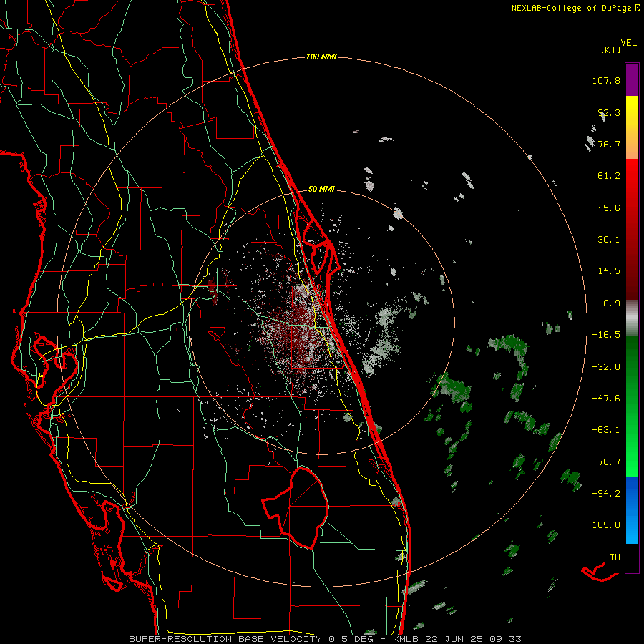Screen dimensions: 644x644
Task: Click the 30.1 legend value
Action: [609, 240]
